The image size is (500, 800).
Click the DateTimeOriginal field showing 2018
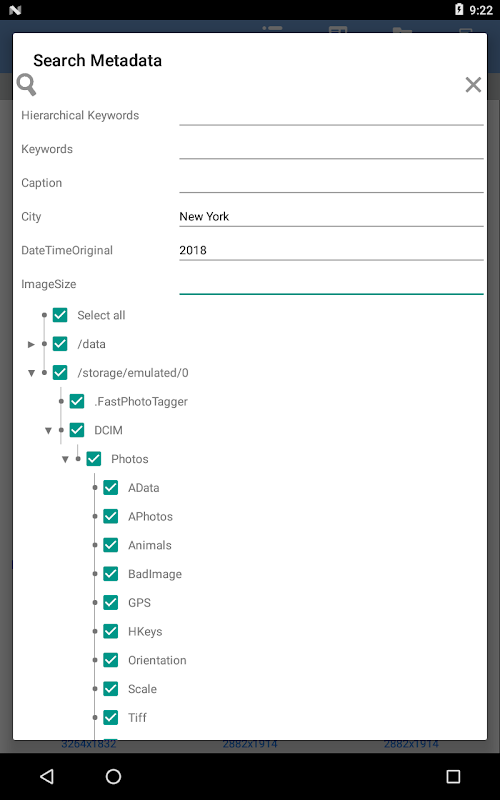coord(331,250)
